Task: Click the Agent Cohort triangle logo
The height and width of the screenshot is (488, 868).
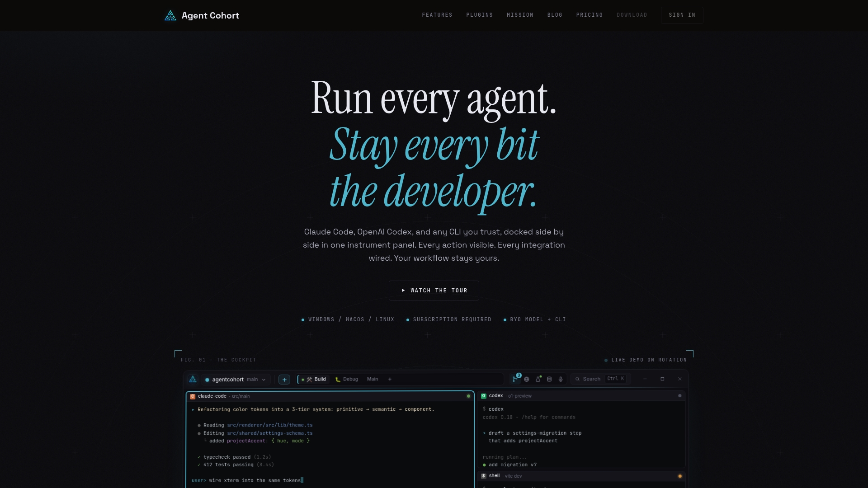Action: coord(170,15)
